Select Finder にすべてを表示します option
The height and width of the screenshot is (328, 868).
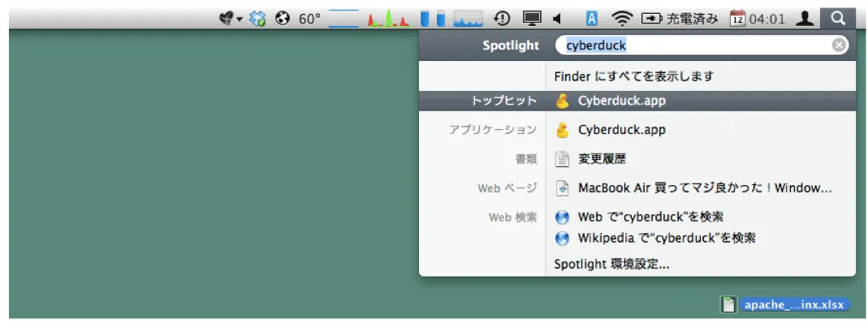633,76
